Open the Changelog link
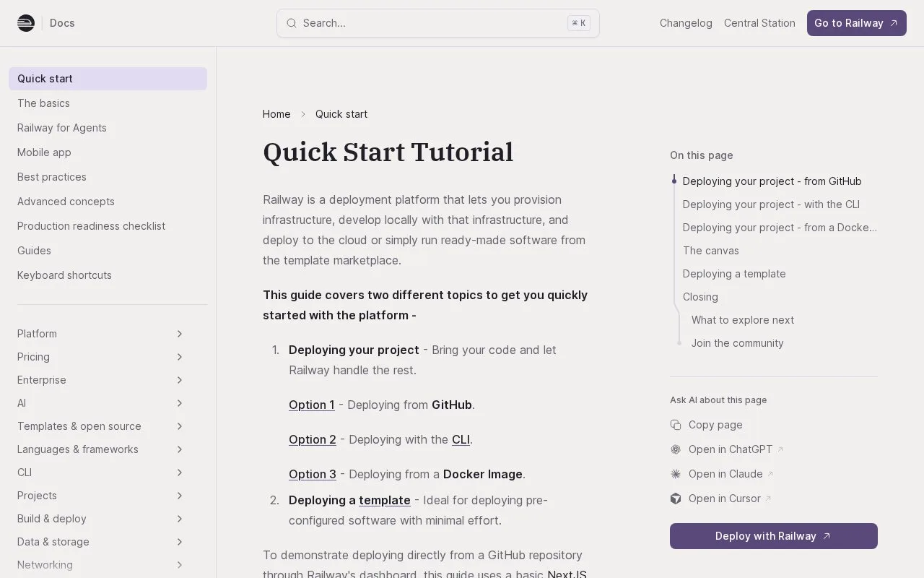 [686, 23]
